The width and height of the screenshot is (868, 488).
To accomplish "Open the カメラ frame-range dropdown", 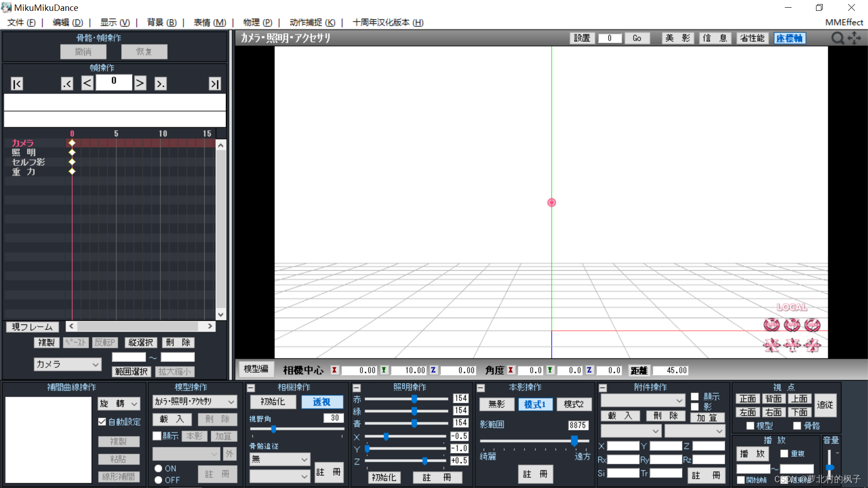I will 67,364.
